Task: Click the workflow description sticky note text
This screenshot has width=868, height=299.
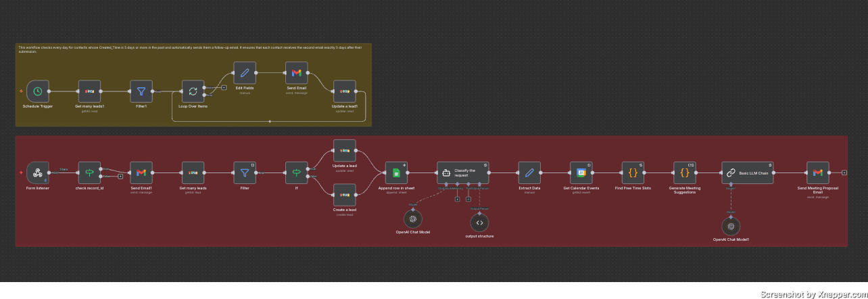Action: (189, 49)
